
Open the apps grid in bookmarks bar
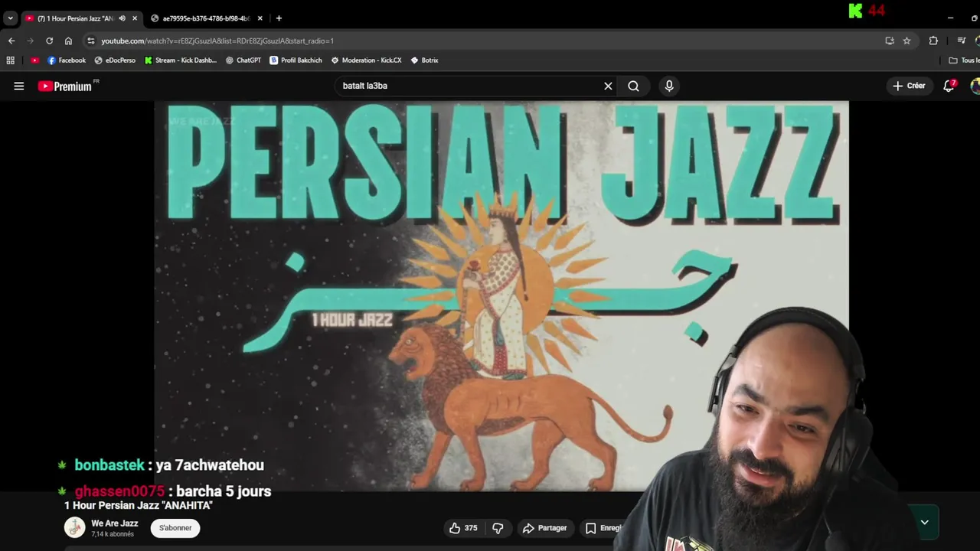click(11, 60)
